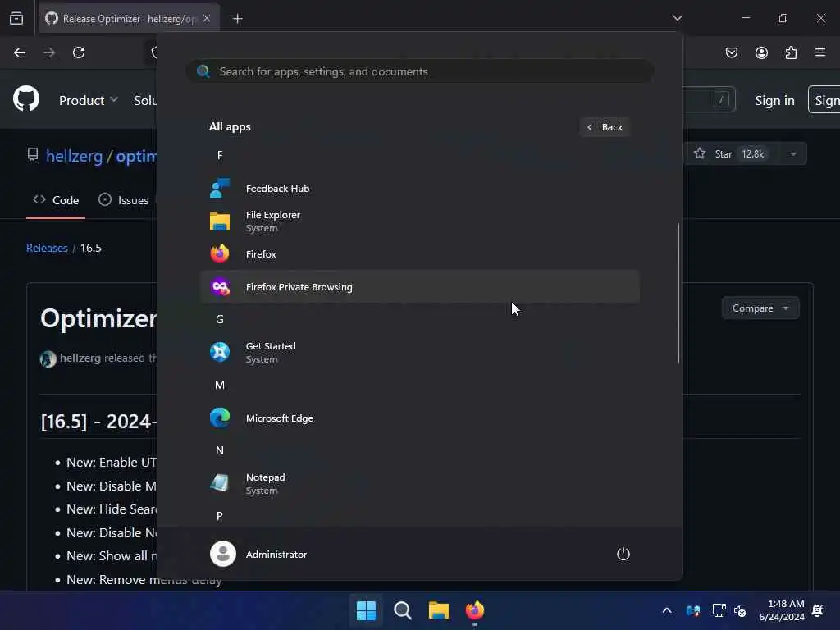Launch File Explorer from All apps list
The width and height of the screenshot is (840, 630).
pos(420,221)
